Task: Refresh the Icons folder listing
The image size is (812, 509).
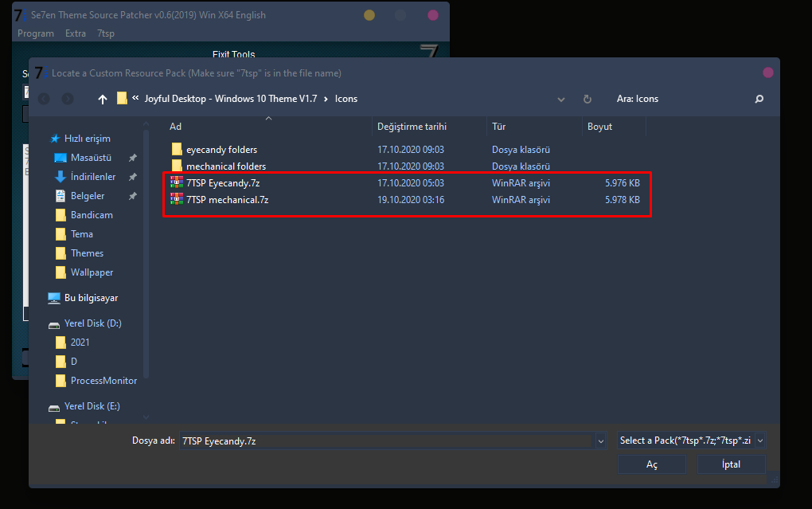Action: [588, 99]
